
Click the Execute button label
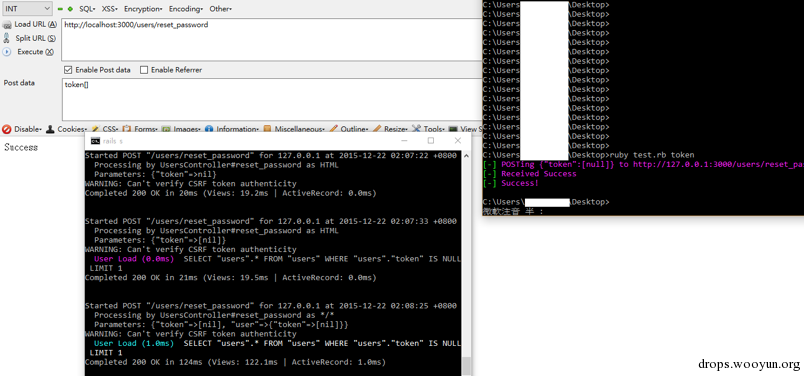pyautogui.click(x=35, y=52)
